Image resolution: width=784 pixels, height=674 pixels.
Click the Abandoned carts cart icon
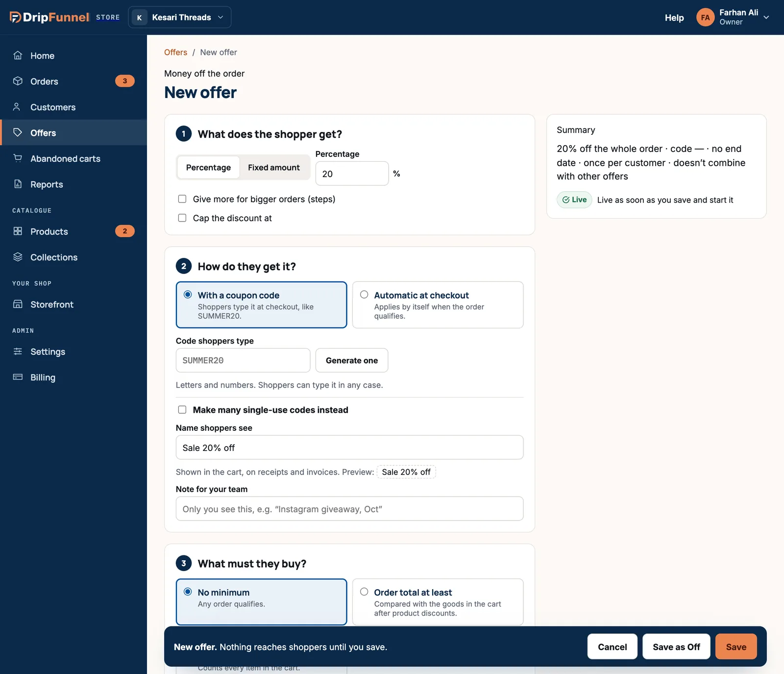(18, 158)
